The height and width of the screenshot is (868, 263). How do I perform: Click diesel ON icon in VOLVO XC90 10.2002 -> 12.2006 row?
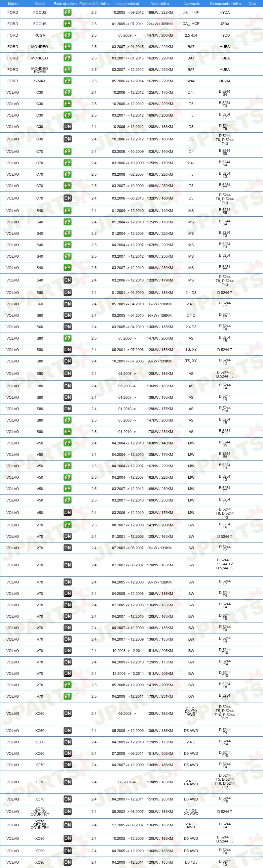pyautogui.click(x=68, y=839)
